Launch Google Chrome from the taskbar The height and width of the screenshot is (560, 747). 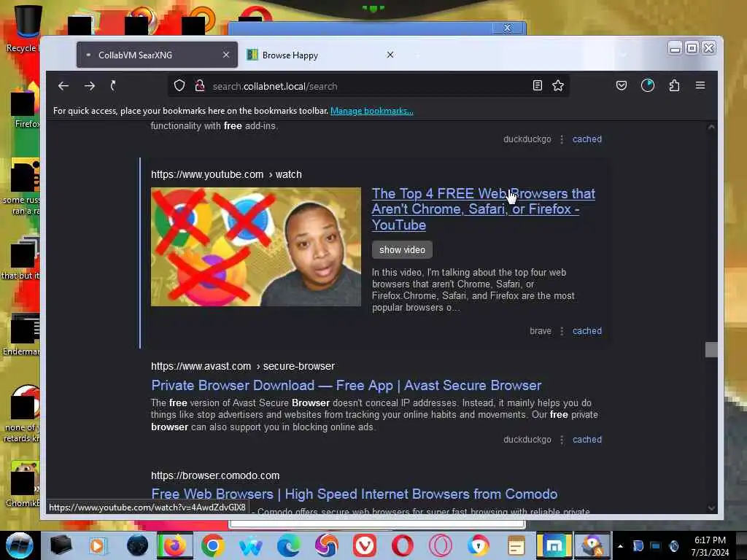pyautogui.click(x=212, y=545)
